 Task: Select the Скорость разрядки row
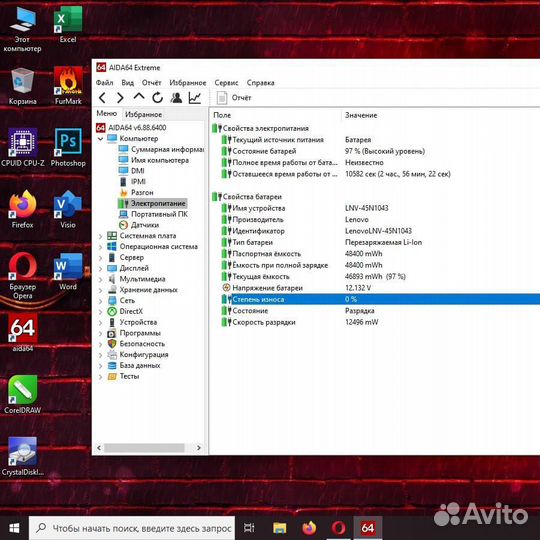[381, 322]
